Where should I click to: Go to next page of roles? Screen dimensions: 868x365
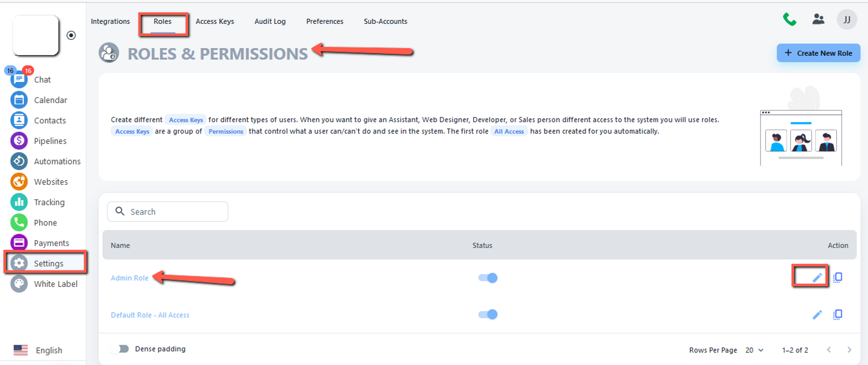(x=849, y=350)
